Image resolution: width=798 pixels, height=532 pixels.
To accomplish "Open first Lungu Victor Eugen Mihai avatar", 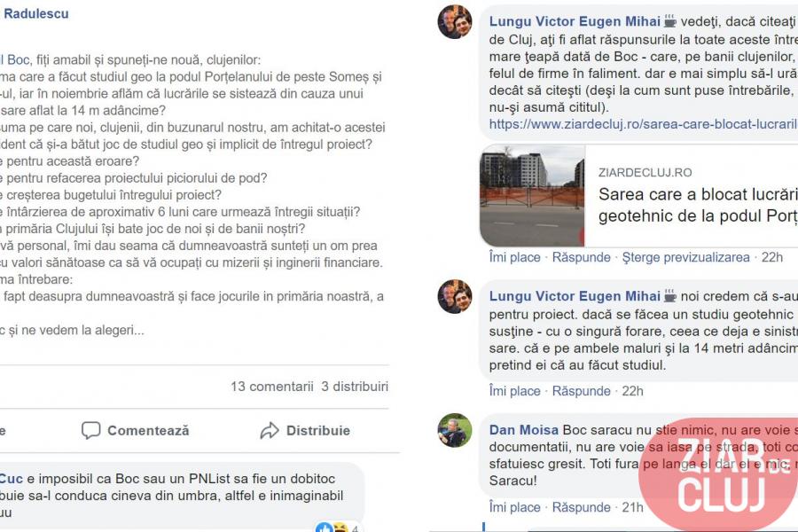I will (455, 22).
